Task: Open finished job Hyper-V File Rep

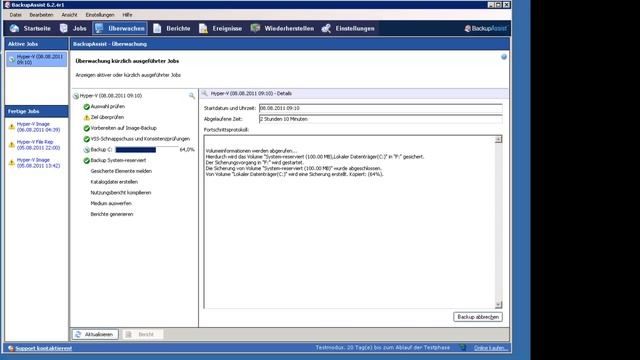Action: click(38, 145)
